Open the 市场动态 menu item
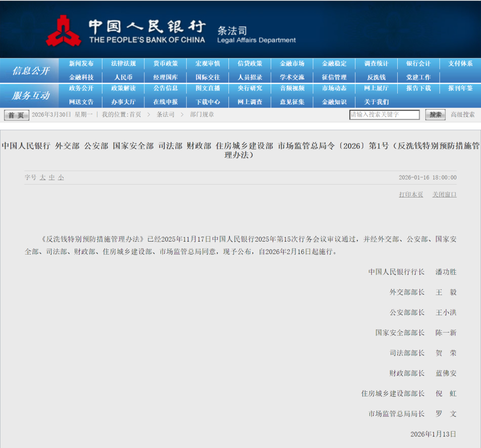 coord(334,88)
